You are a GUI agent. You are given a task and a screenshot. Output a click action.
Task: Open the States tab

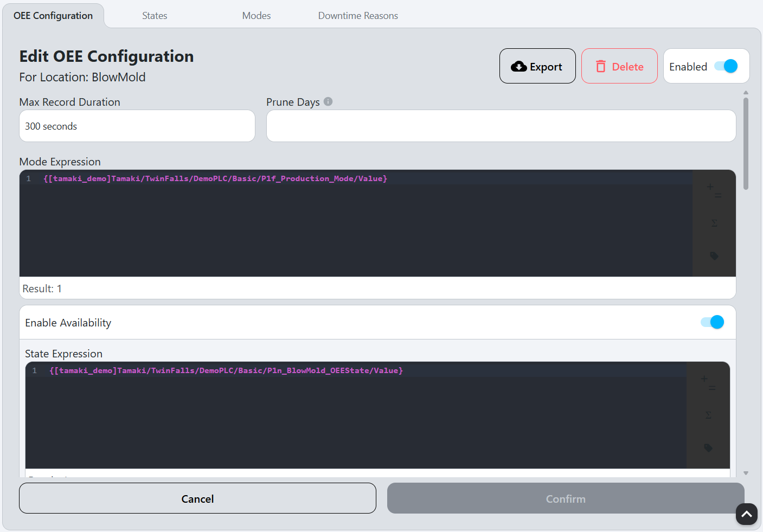click(155, 16)
